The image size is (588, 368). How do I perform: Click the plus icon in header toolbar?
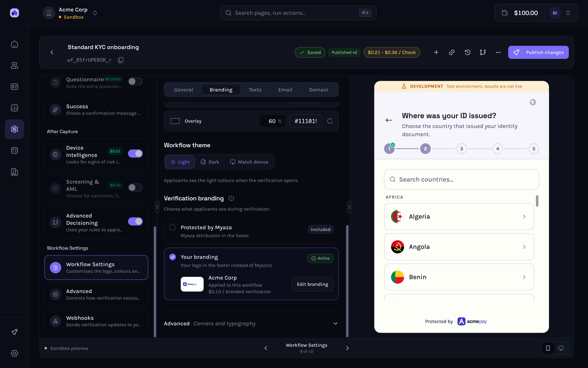point(436,52)
